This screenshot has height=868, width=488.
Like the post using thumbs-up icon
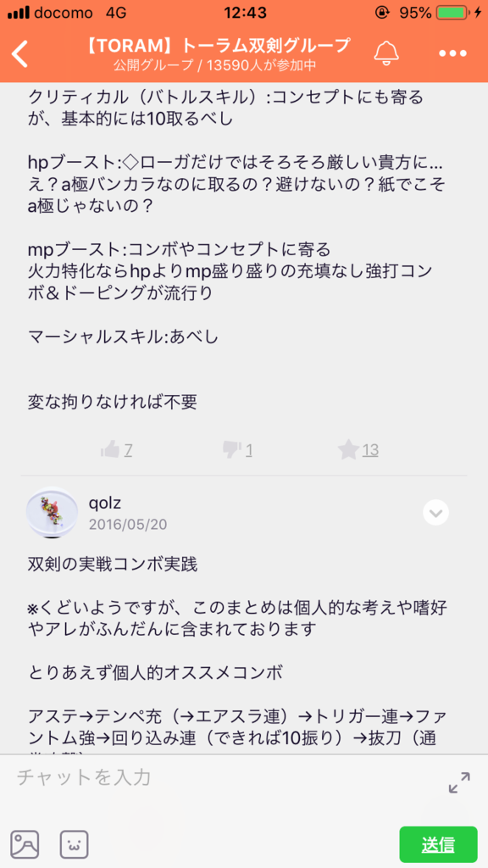click(x=110, y=450)
